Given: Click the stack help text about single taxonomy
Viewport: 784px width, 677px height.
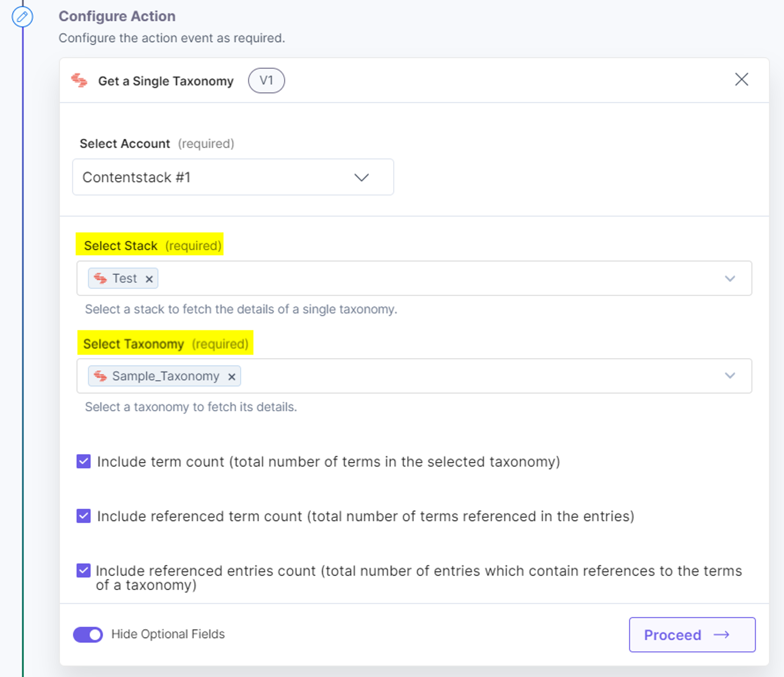Looking at the screenshot, I should click(241, 309).
